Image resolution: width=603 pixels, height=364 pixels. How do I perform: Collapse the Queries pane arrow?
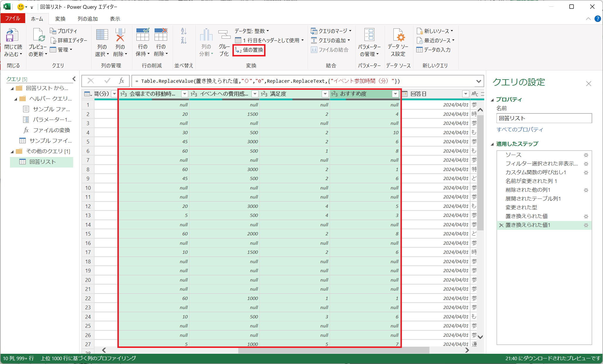coord(74,79)
